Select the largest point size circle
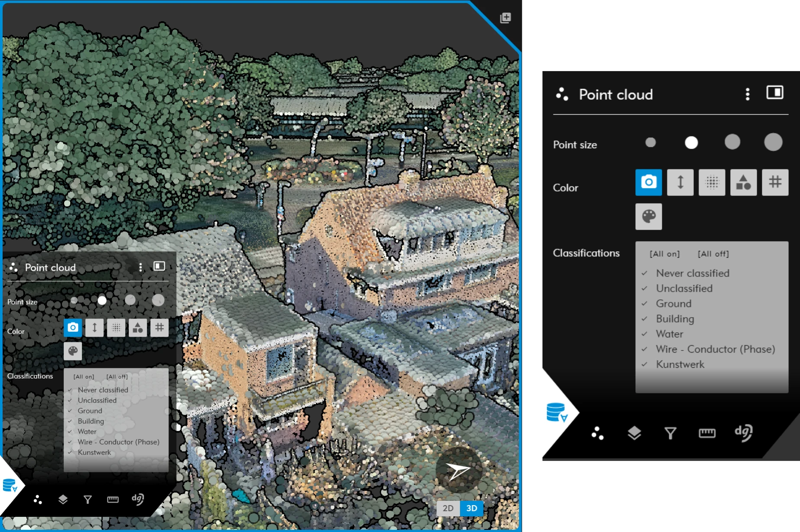 coord(773,142)
